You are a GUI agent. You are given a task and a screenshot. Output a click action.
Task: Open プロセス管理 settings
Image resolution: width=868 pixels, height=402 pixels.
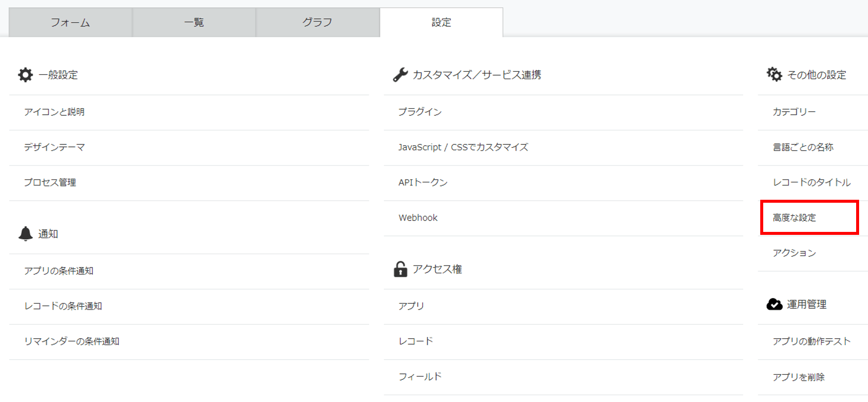coord(50,182)
